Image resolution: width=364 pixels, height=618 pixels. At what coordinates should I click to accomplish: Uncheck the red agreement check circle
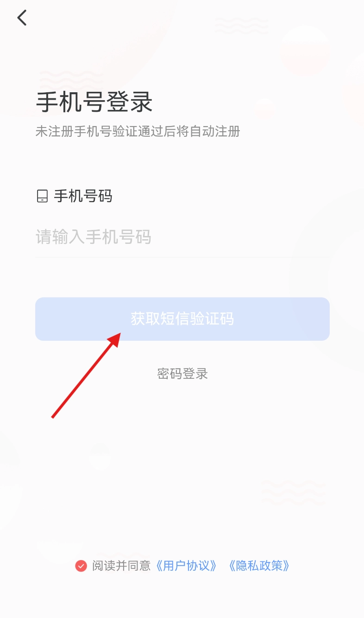click(81, 566)
